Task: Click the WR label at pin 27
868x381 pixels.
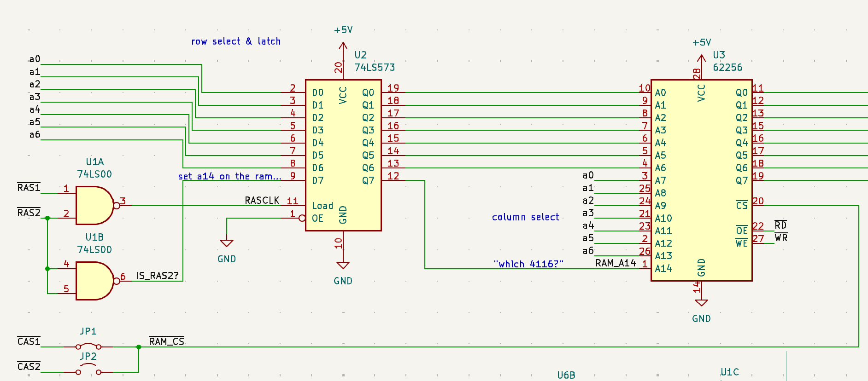Action: (781, 238)
